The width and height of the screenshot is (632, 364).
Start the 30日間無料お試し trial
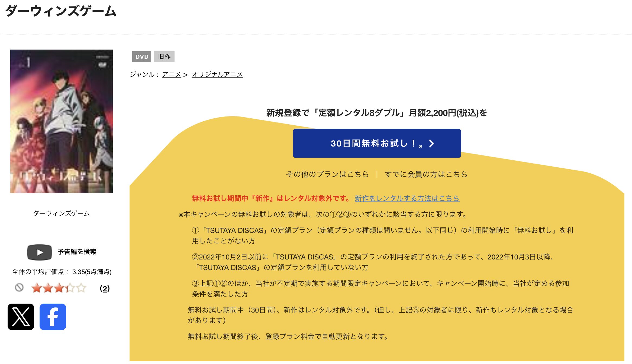pos(377,143)
